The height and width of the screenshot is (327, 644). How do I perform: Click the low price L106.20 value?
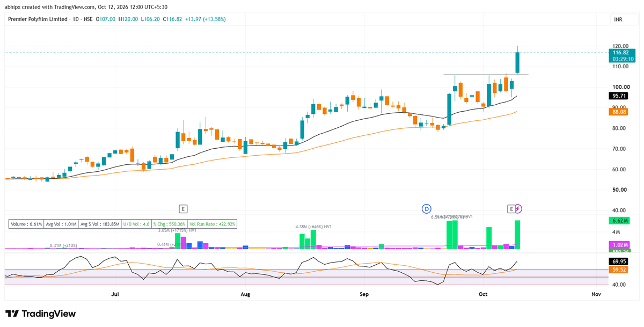[x=150, y=19]
